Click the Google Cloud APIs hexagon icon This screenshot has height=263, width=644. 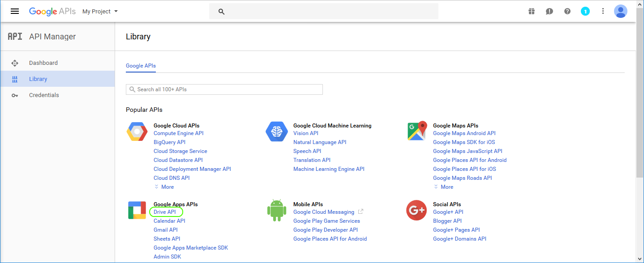(x=137, y=131)
